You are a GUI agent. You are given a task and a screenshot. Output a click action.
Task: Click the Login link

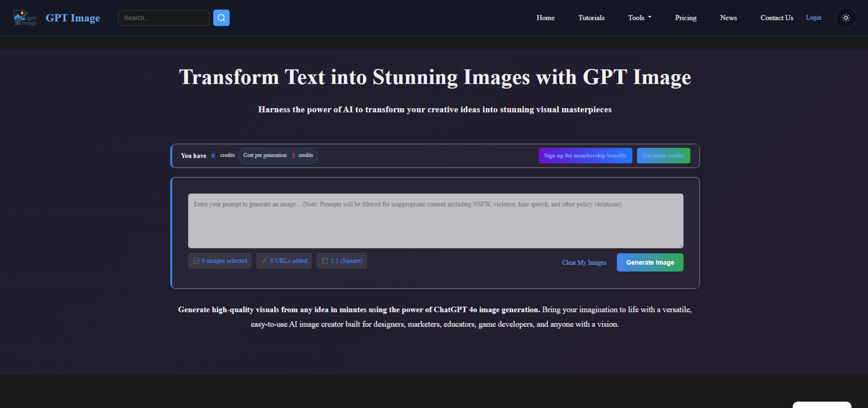(x=813, y=17)
